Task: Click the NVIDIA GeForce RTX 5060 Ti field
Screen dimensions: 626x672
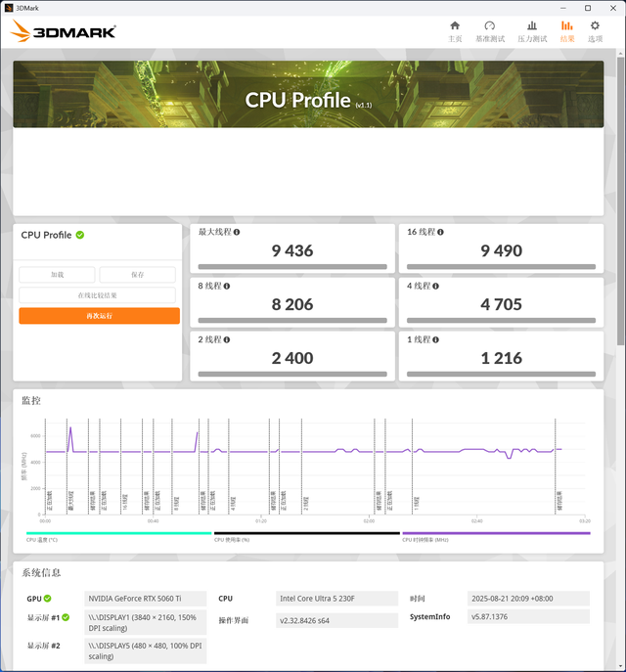Action: (x=146, y=599)
